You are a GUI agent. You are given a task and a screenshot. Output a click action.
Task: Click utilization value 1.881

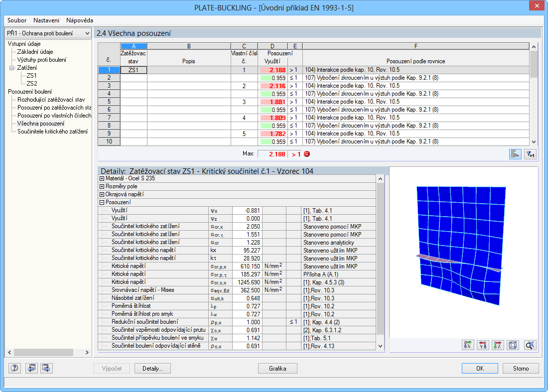click(272, 102)
